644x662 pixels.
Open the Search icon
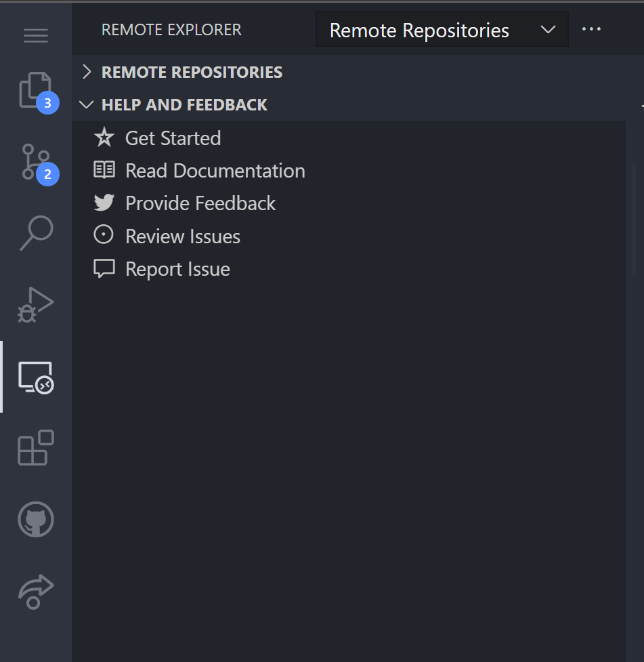[35, 234]
